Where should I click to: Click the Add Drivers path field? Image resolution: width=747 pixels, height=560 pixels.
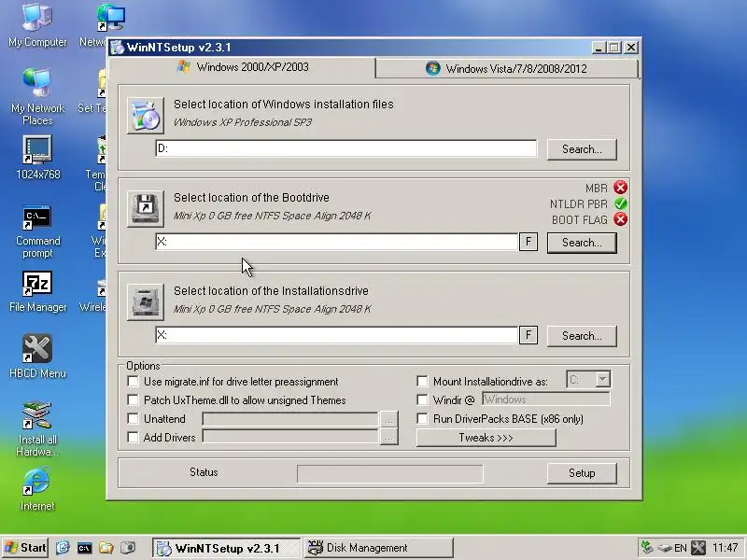coord(290,437)
